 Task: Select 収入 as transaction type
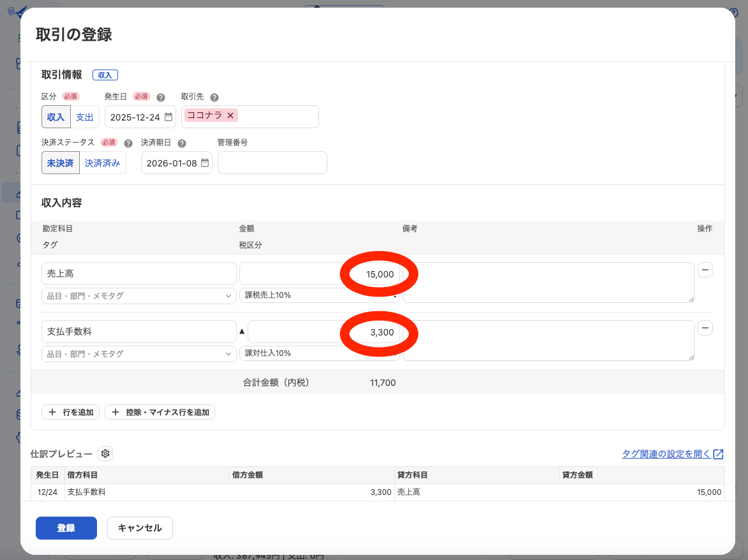coord(56,117)
